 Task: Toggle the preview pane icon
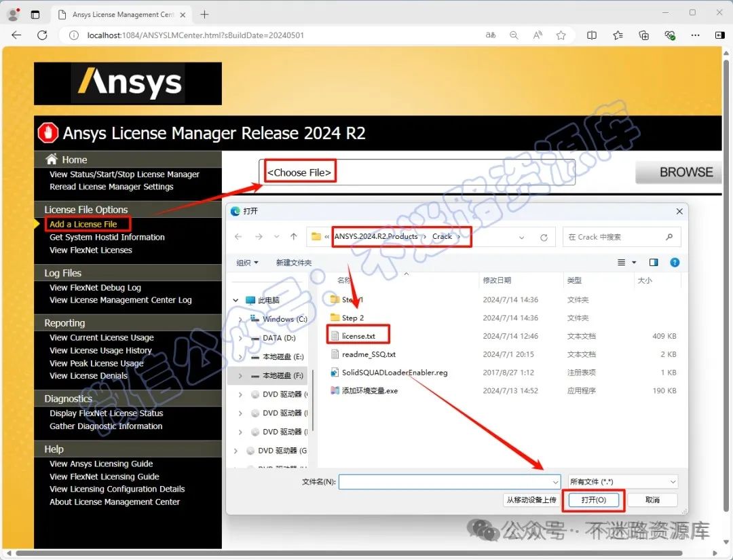(654, 262)
